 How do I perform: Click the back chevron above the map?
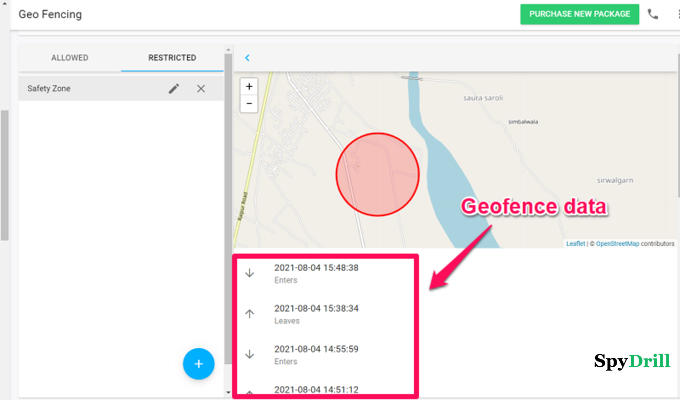click(x=247, y=58)
